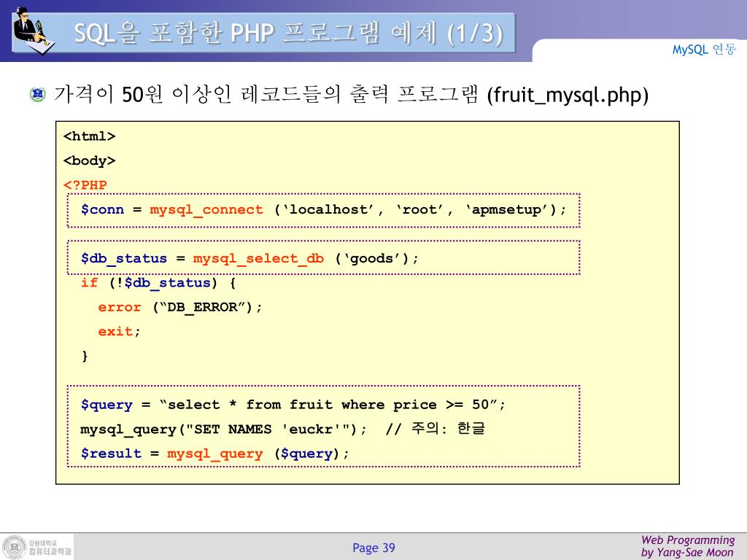
Task: Click the '$result' variable
Action: [111, 454]
